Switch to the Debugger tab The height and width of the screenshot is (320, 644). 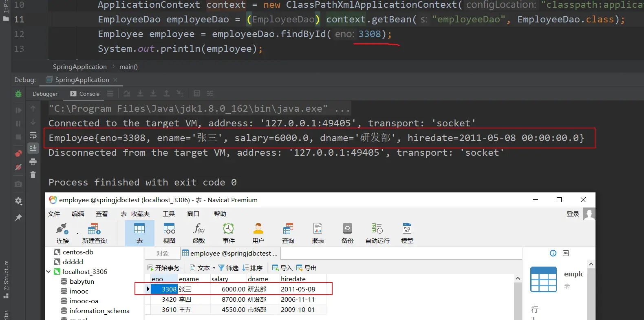(45, 94)
